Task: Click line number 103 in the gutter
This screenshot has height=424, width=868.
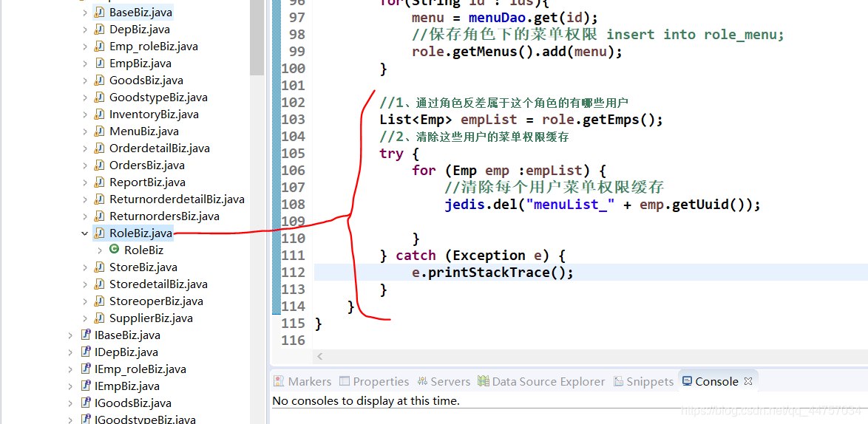Action: [x=294, y=120]
